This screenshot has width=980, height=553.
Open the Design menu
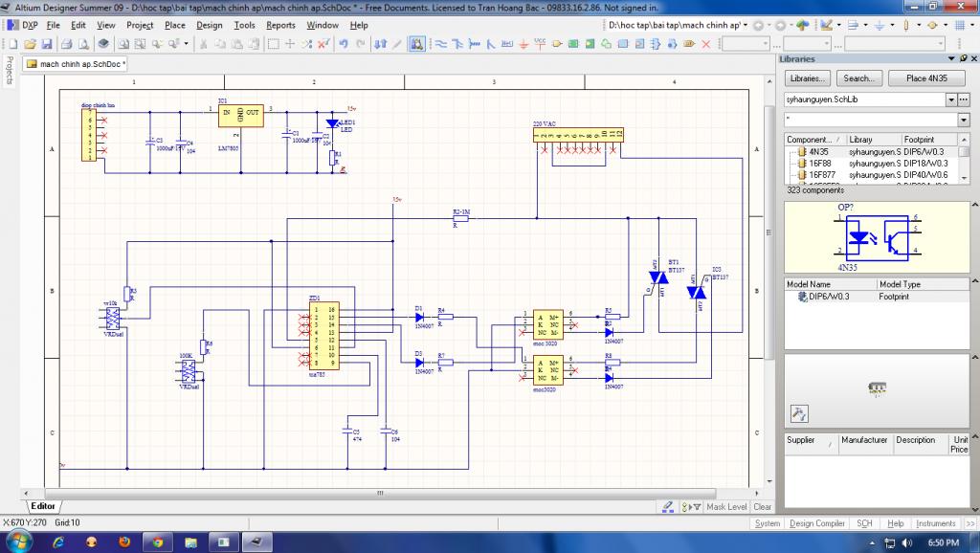pyautogui.click(x=209, y=25)
